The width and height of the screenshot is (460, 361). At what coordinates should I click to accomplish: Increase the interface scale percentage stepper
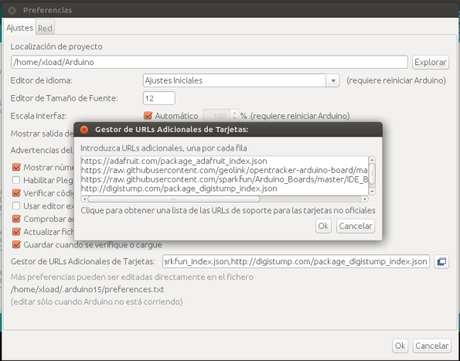coord(235,113)
